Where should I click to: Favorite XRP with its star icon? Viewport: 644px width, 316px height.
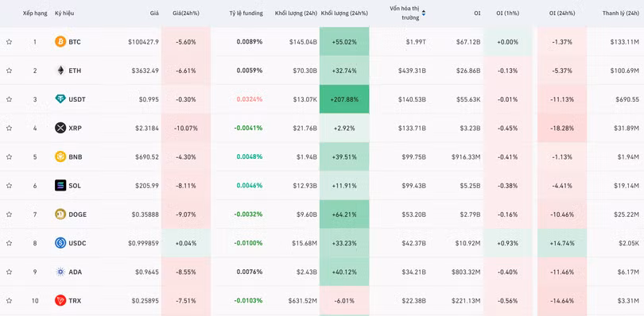(9, 128)
